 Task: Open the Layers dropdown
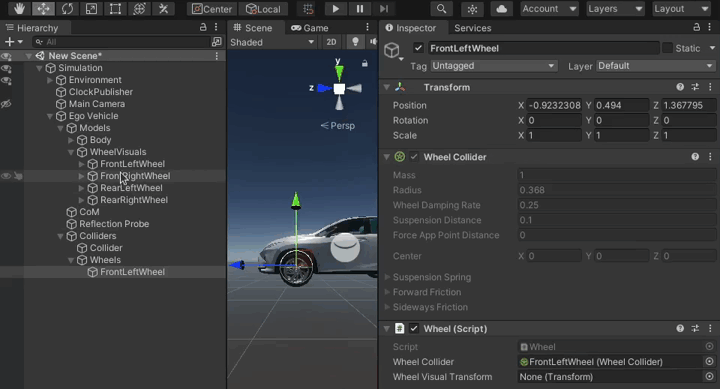pyautogui.click(x=615, y=9)
